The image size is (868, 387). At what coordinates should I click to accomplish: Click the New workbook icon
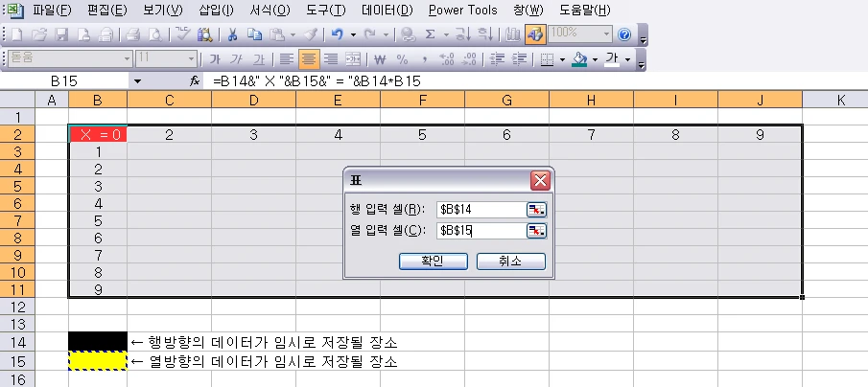pos(17,34)
